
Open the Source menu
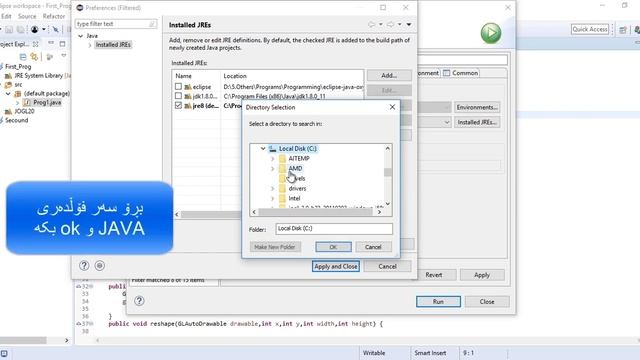pyautogui.click(x=27, y=16)
